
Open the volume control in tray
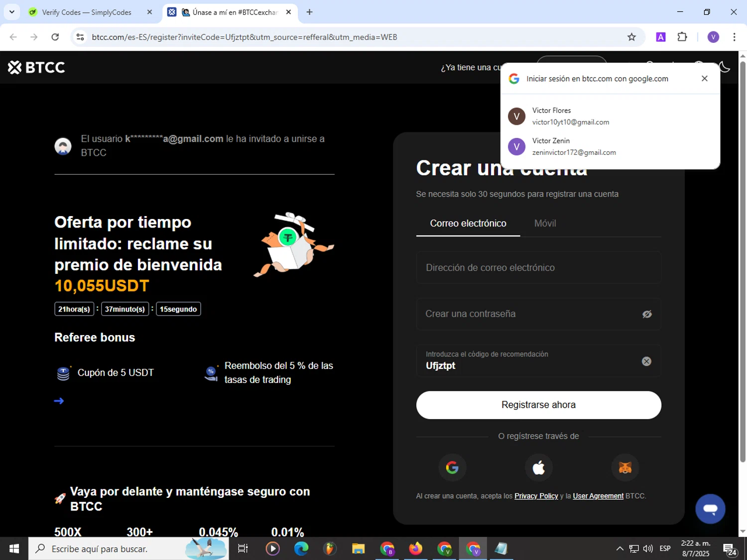tap(648, 549)
